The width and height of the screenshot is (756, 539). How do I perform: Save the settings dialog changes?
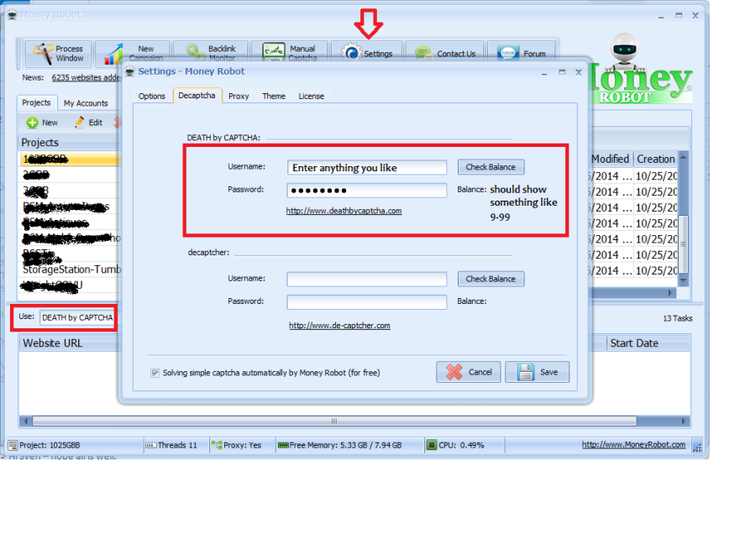click(x=543, y=372)
